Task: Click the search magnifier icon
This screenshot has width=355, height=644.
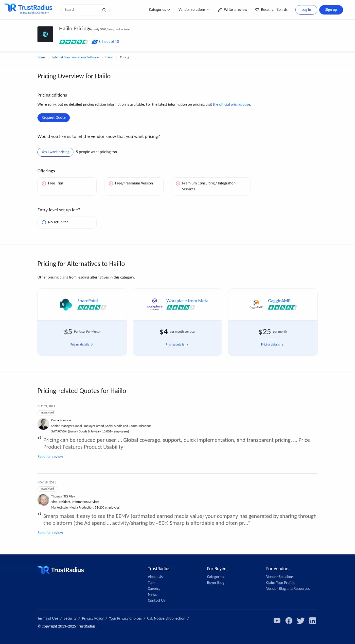Action: click(104, 10)
